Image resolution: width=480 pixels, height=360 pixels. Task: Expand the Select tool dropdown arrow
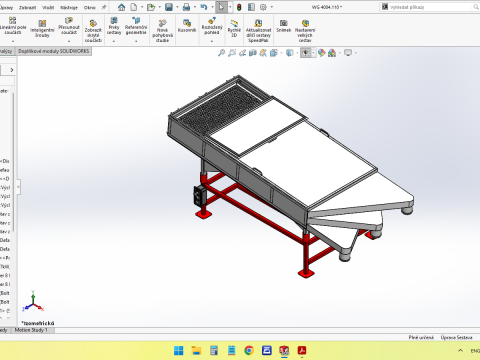click(x=230, y=7)
